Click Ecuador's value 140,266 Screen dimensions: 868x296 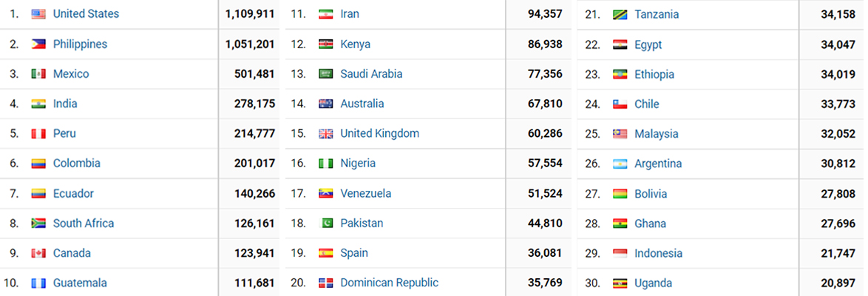pos(251,194)
